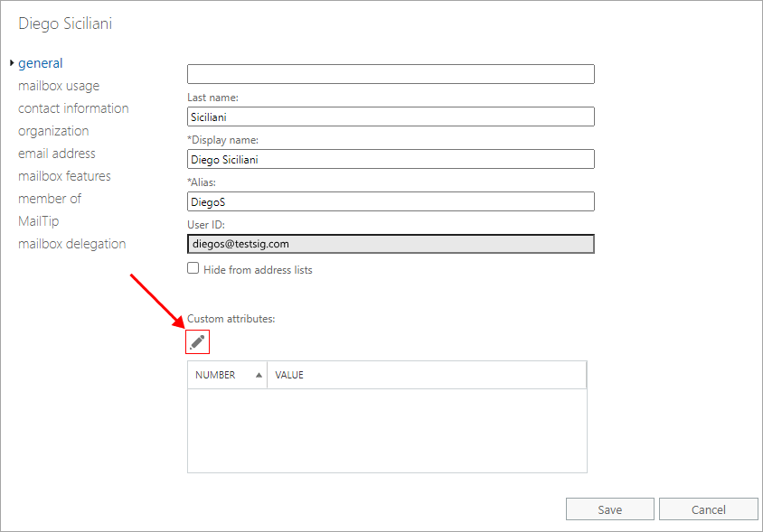This screenshot has height=532, width=763.
Task: Open the member of section
Action: 50,199
